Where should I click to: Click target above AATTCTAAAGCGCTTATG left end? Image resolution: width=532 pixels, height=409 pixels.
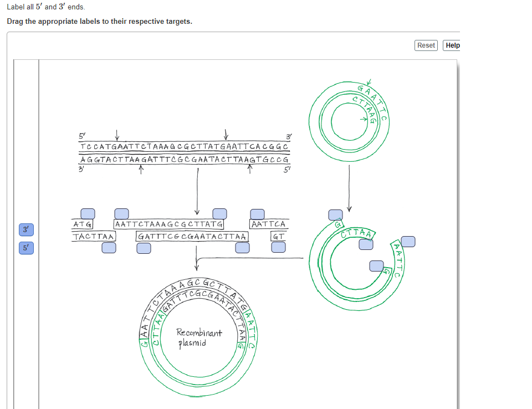coord(121,214)
